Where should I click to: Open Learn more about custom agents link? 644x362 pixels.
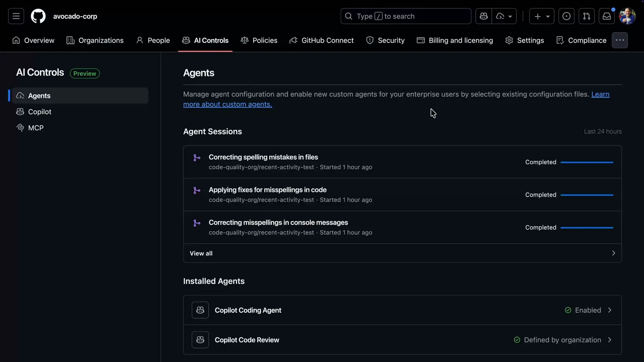227,104
